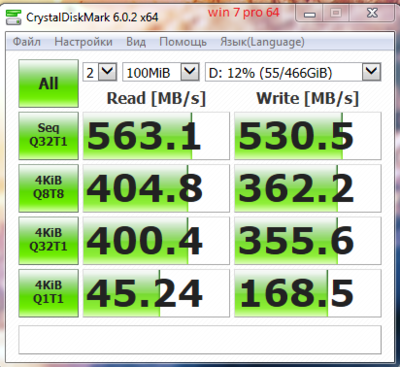Click the 4KiB Q8T8 write result 362.2
Screen dimensions: 400x367
[x=308, y=188]
